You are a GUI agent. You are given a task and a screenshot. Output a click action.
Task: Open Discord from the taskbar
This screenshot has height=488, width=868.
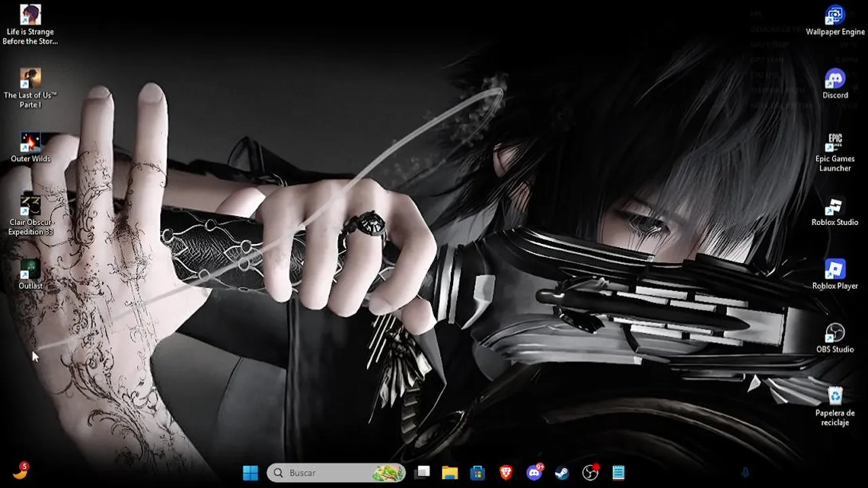534,472
